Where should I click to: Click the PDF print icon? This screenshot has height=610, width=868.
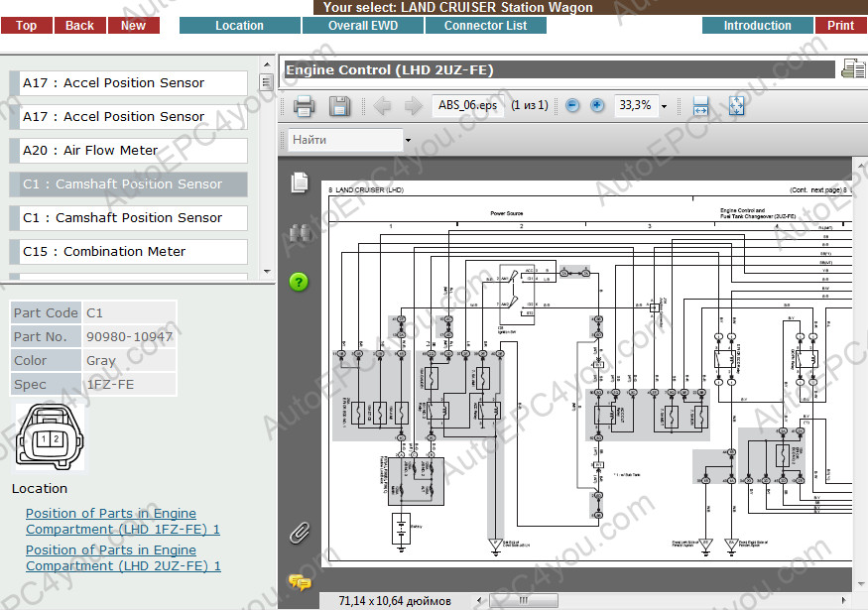(304, 106)
